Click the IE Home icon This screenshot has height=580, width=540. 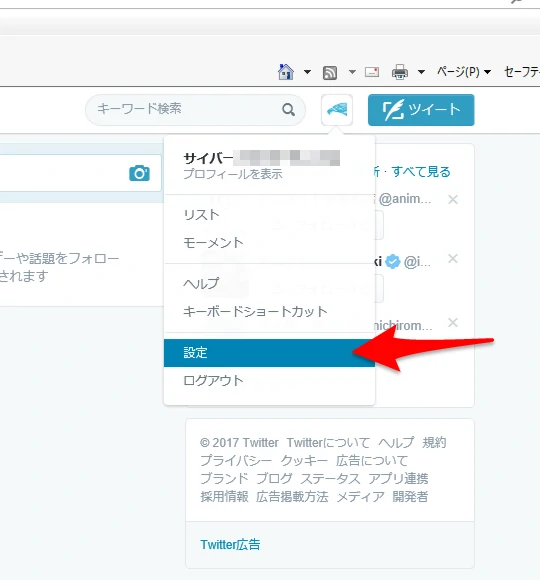coord(286,72)
